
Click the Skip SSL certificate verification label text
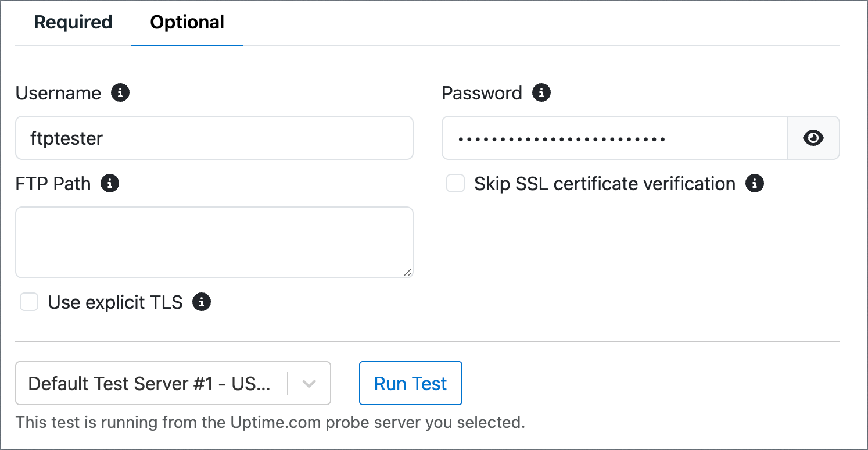point(605,184)
